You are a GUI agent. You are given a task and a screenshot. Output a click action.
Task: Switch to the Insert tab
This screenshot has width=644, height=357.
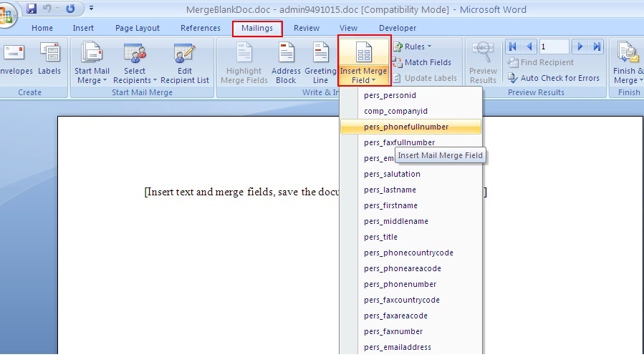coord(83,28)
